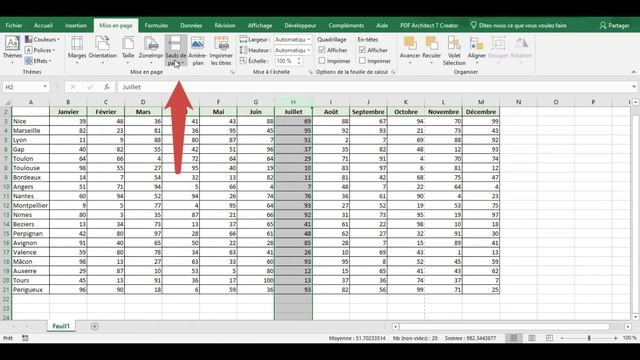The image size is (640, 360).
Task: Switch to the Affichage tab
Action: pos(260,25)
